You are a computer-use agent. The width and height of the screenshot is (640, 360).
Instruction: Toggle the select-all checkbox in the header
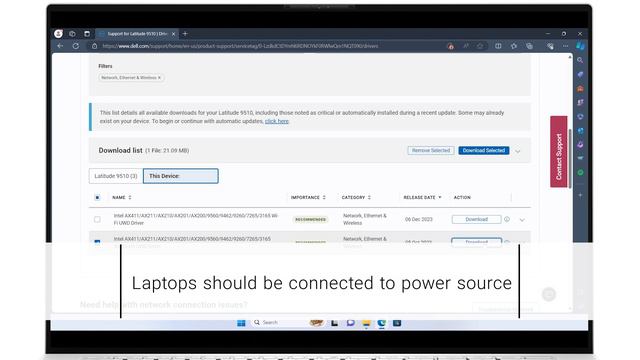(x=97, y=198)
